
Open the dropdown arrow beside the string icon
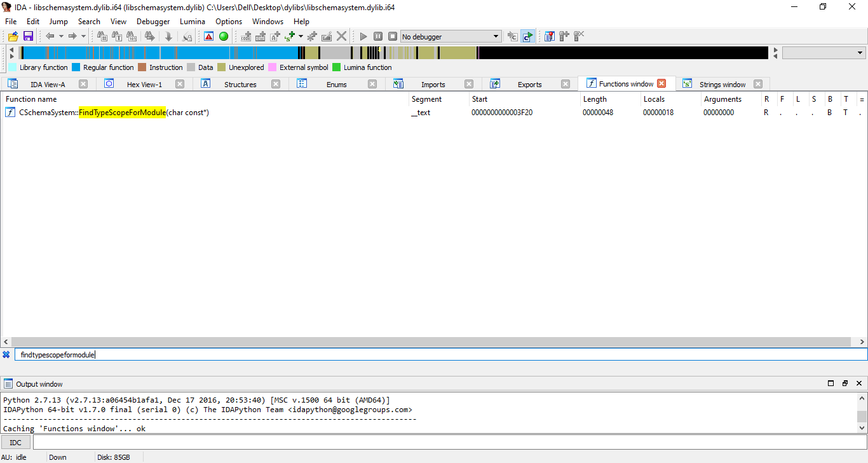pos(301,36)
